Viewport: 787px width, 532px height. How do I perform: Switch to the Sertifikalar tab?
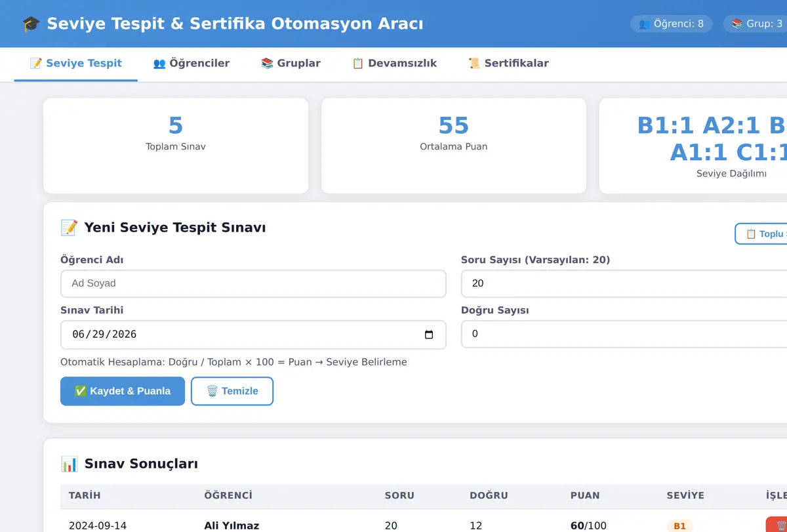[x=508, y=64]
